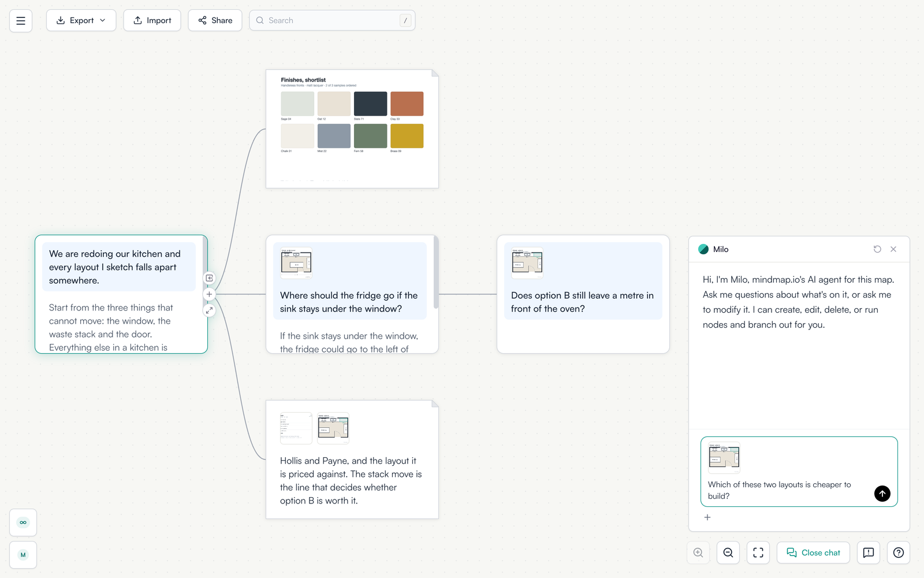
Task: Open the floor plan thumbnail in the oven question node
Action: [527, 263]
